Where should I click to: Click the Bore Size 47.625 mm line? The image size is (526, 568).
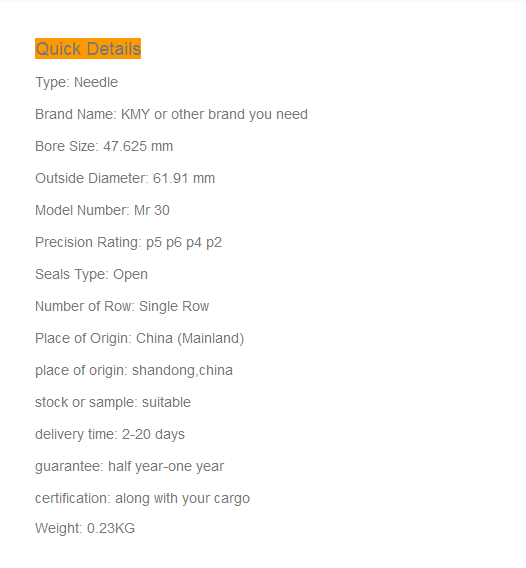coord(104,146)
